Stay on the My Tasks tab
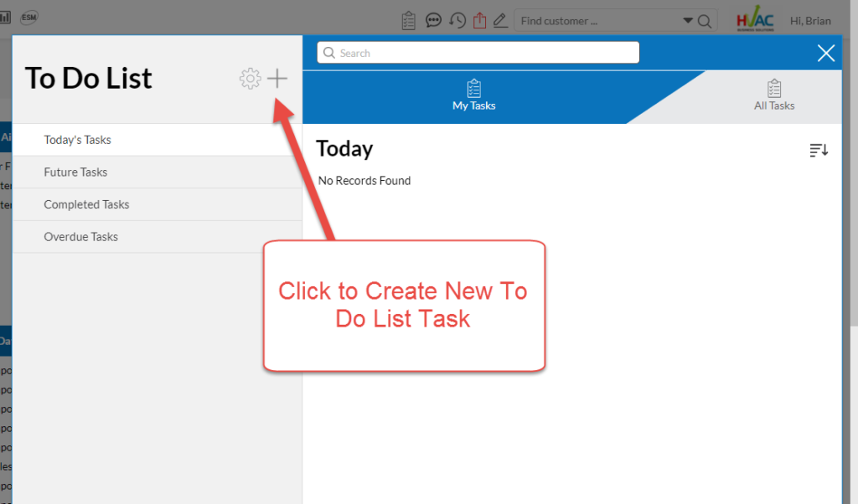Viewport: 858px width, 504px height. [473, 96]
